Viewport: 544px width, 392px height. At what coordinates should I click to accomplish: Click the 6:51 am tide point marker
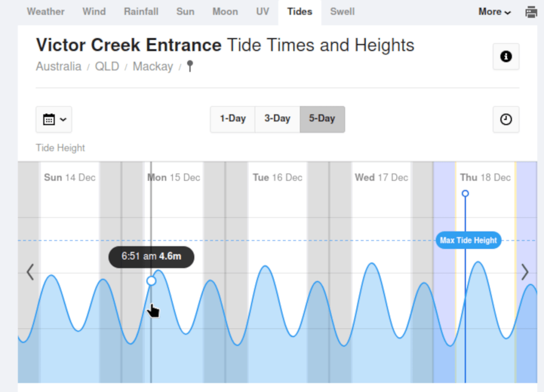[152, 280]
